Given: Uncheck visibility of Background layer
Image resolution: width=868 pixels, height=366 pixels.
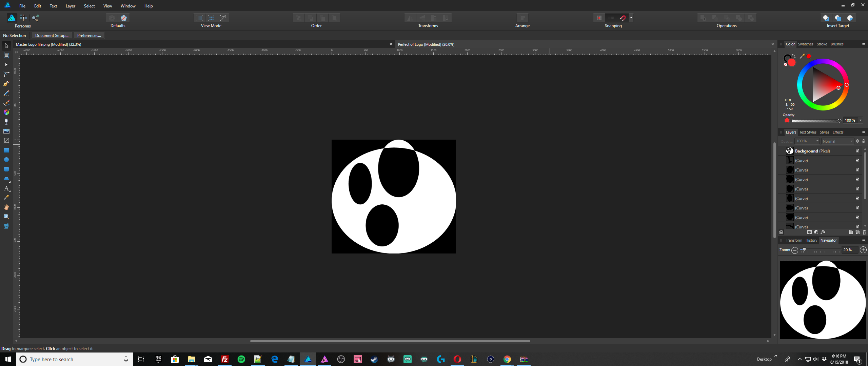Looking at the screenshot, I should pos(857,151).
